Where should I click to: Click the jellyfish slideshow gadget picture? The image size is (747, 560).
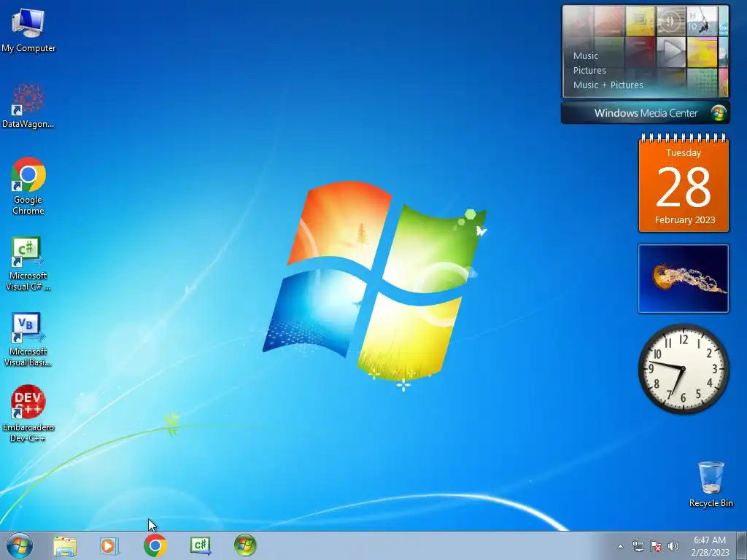683,279
